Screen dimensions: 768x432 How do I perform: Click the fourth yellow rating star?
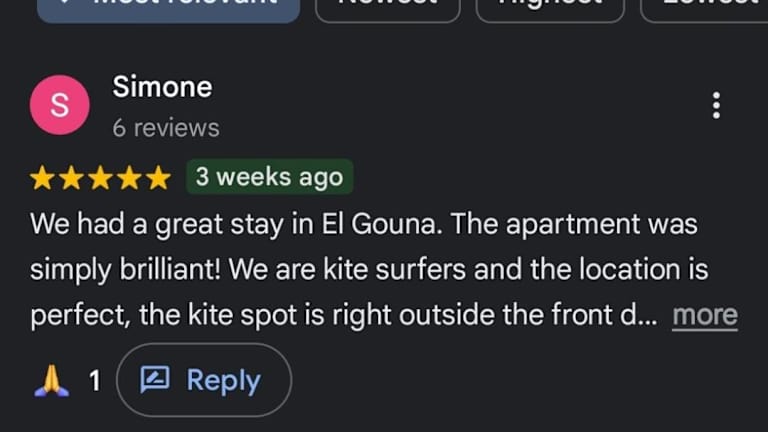pyautogui.click(x=129, y=179)
